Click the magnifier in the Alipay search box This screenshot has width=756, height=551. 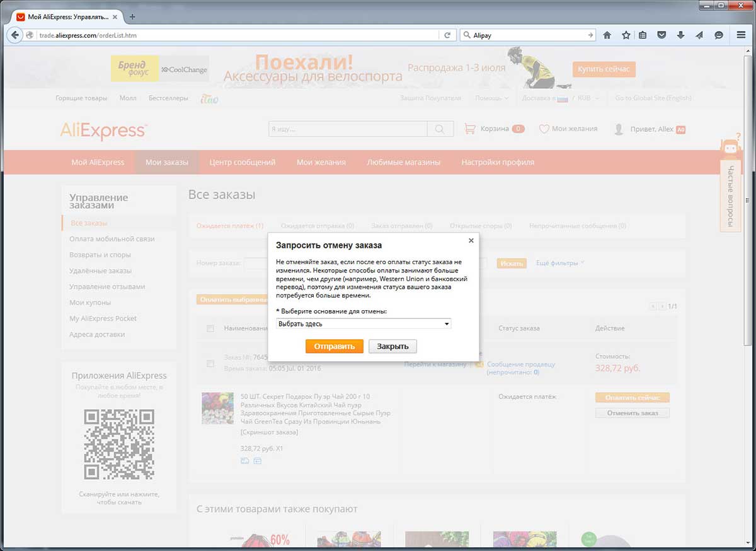pos(467,35)
